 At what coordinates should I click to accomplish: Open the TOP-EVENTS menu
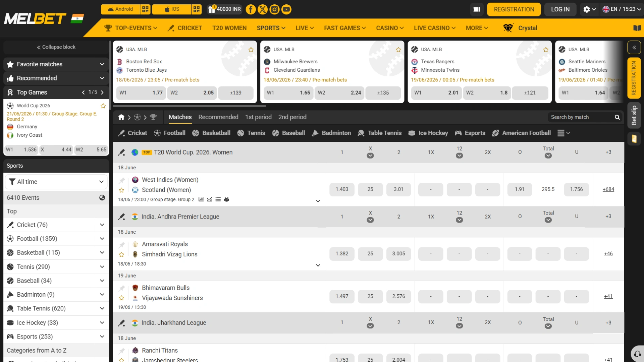tap(131, 28)
